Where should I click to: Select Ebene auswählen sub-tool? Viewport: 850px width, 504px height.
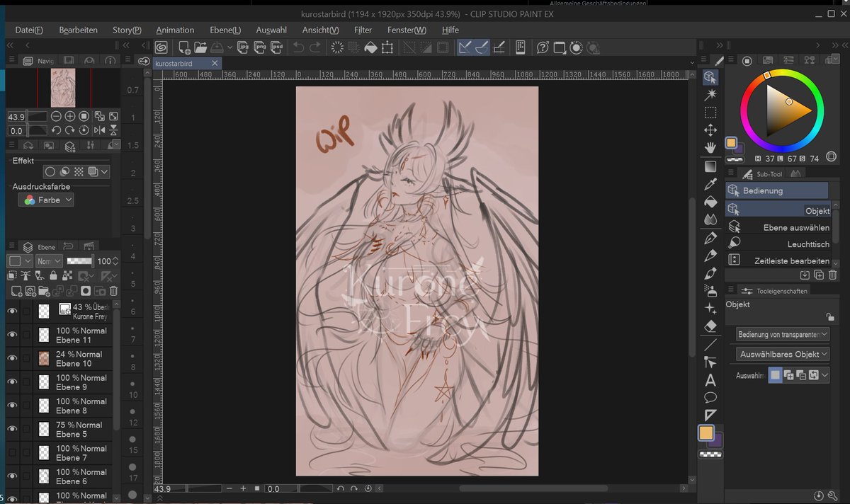tap(778, 227)
